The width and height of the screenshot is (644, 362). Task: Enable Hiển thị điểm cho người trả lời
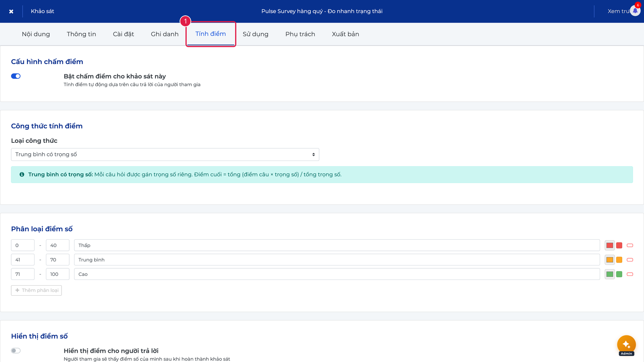point(16,351)
